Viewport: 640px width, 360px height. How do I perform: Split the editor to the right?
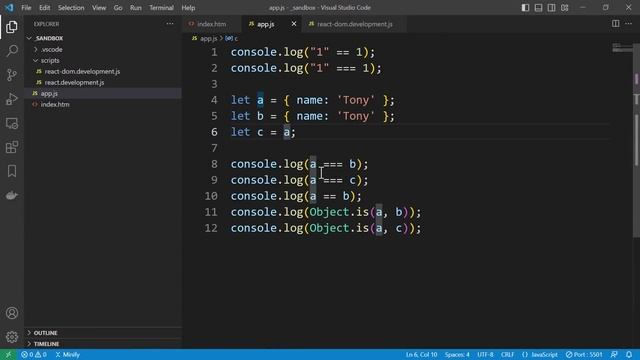pyautogui.click(x=616, y=24)
